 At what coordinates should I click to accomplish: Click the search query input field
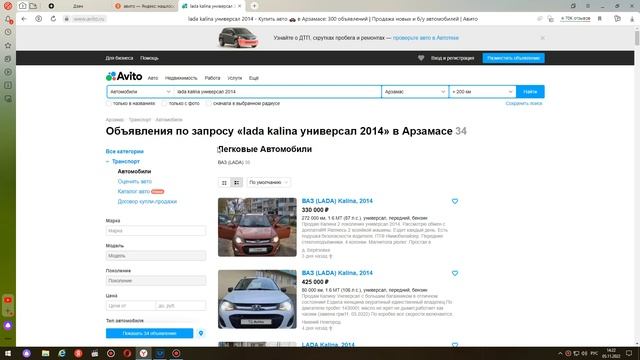[278, 92]
